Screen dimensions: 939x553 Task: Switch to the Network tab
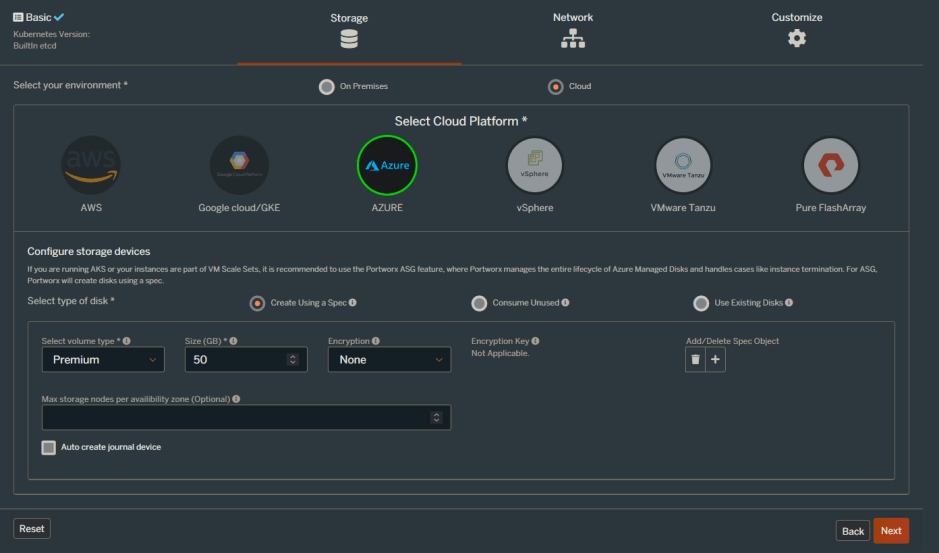pyautogui.click(x=572, y=31)
